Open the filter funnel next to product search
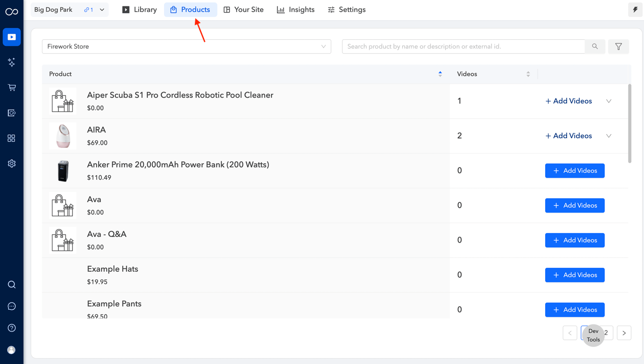The height and width of the screenshot is (364, 644). (x=618, y=46)
